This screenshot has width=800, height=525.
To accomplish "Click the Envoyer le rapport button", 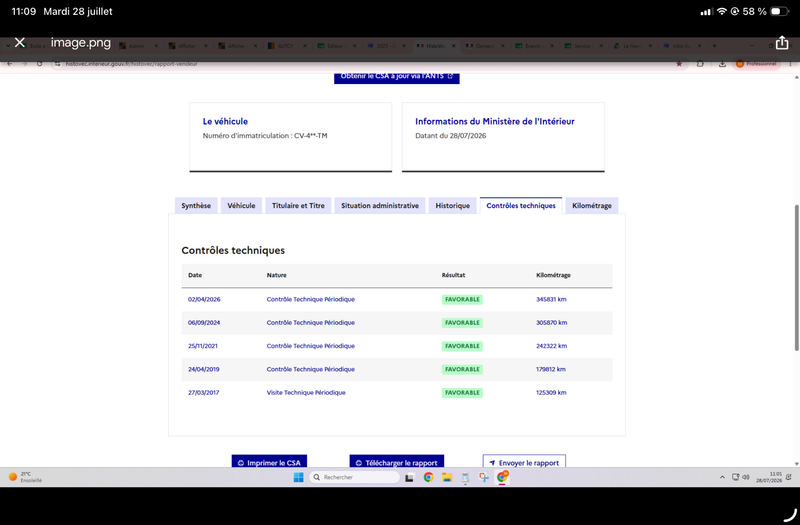I will tap(524, 462).
